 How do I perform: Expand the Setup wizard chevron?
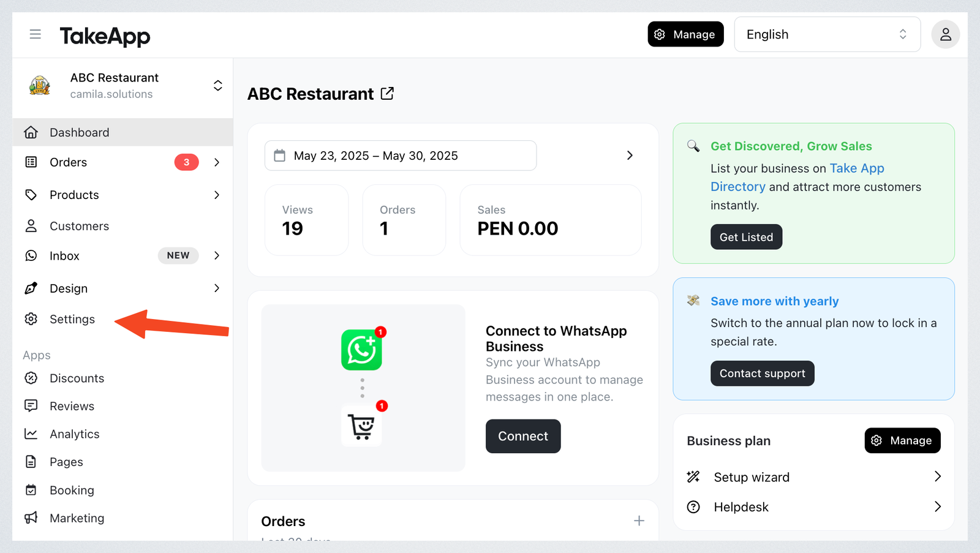(938, 476)
